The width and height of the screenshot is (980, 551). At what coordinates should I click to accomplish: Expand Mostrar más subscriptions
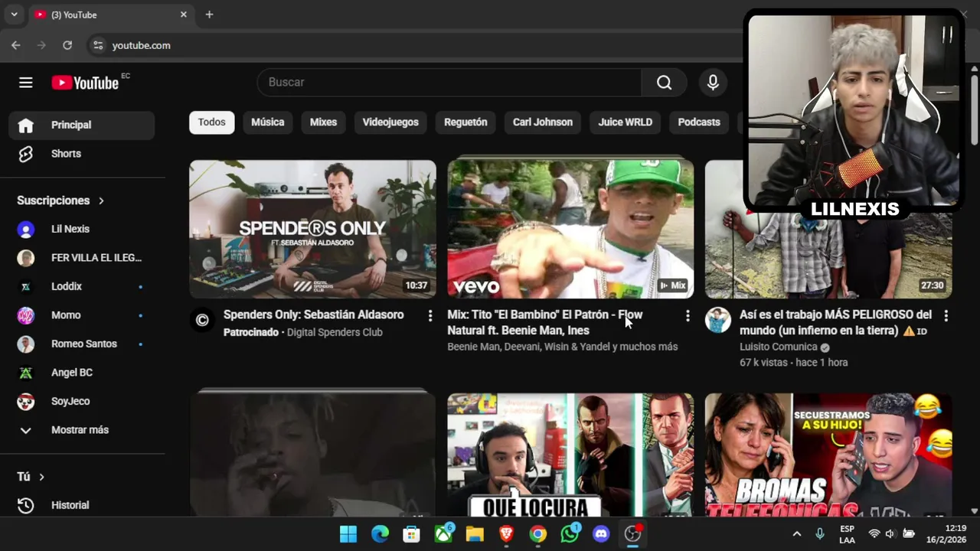tap(81, 430)
